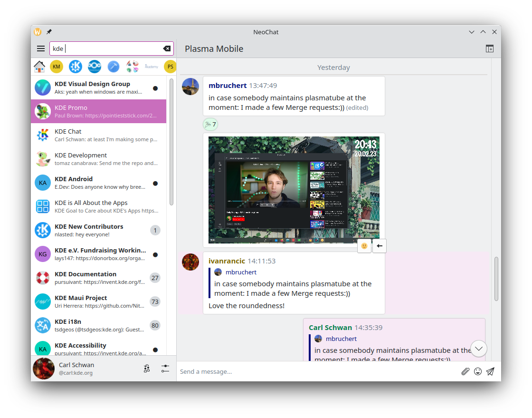
Task: Click the ivanrancic sender name link
Action: point(227,261)
